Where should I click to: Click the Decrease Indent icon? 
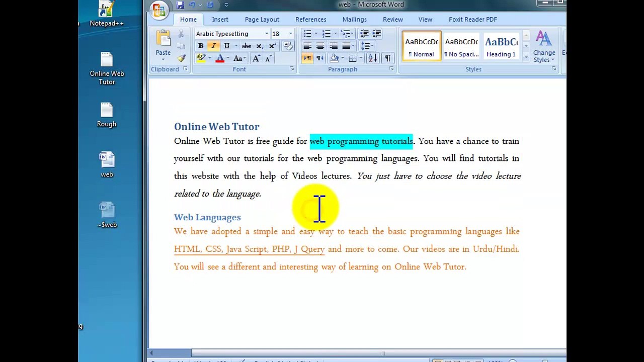[364, 34]
